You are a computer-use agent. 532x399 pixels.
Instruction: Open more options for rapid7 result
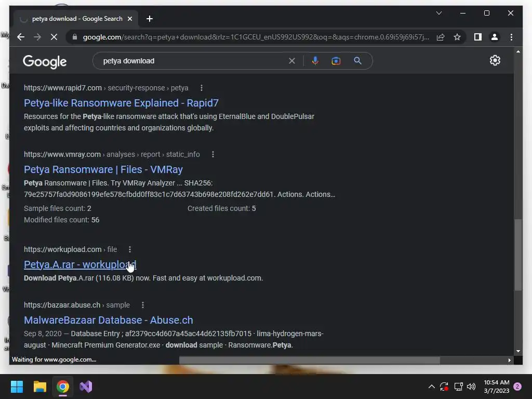tap(202, 88)
